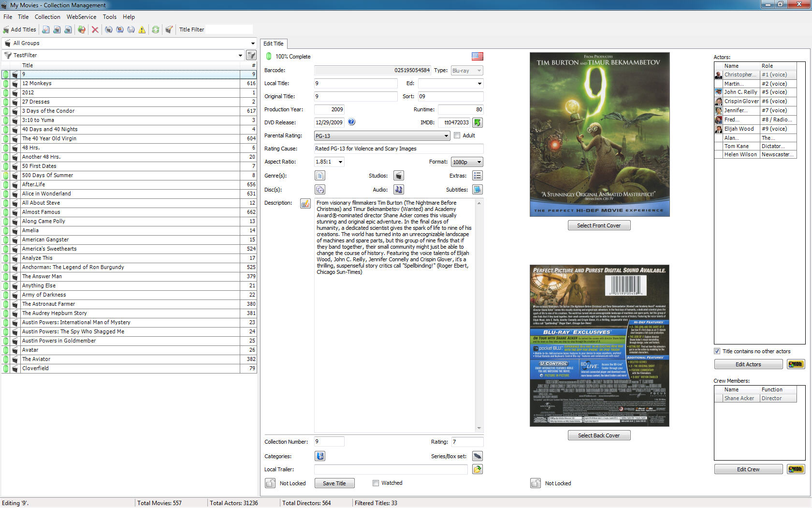Expand the All Groups dropdown

(252, 43)
